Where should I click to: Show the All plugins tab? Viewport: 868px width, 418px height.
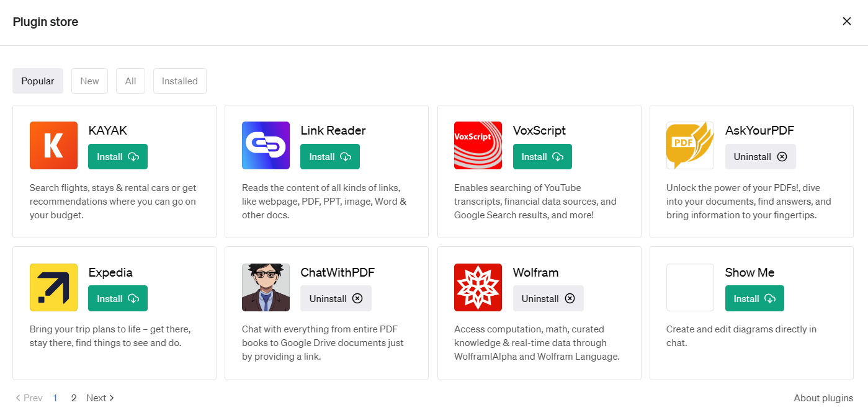pyautogui.click(x=130, y=81)
